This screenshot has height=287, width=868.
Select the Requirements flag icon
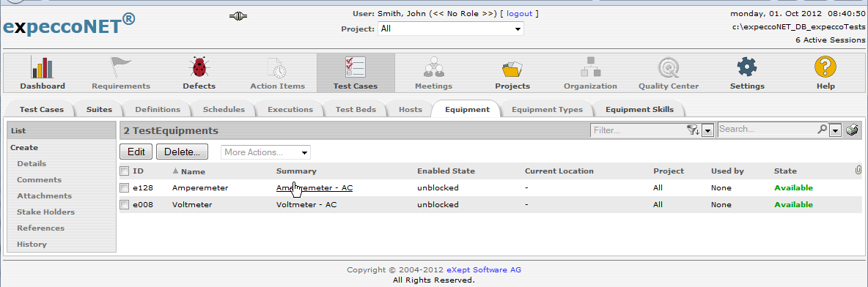coord(121,67)
